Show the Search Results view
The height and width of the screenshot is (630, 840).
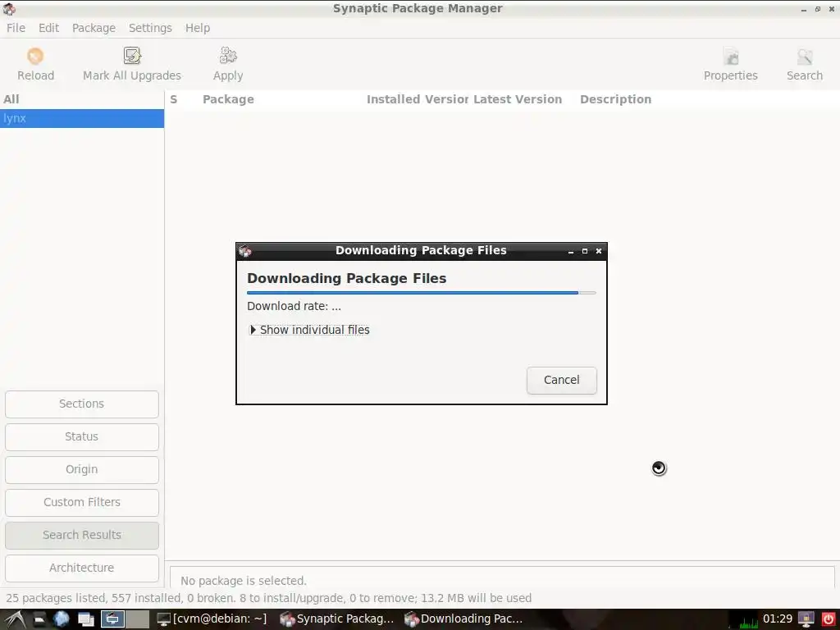82,535
